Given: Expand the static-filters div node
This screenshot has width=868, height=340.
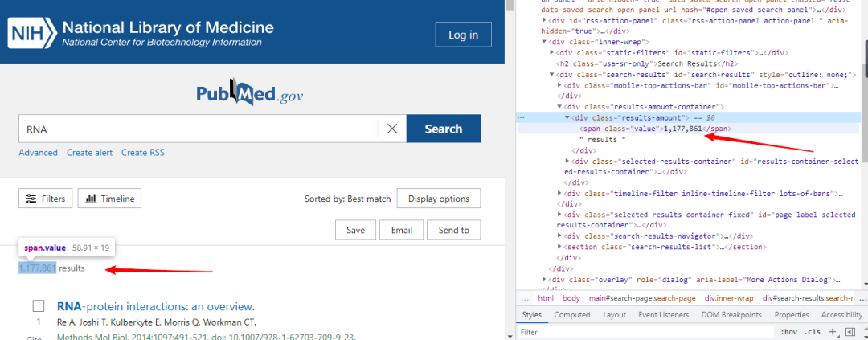Looking at the screenshot, I should (552, 52).
